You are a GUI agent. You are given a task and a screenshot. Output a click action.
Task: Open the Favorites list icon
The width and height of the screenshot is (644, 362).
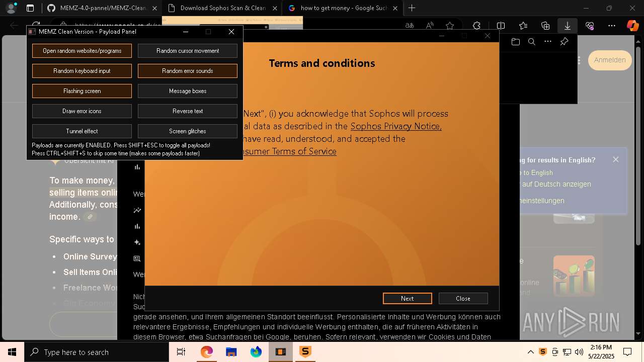click(523, 26)
